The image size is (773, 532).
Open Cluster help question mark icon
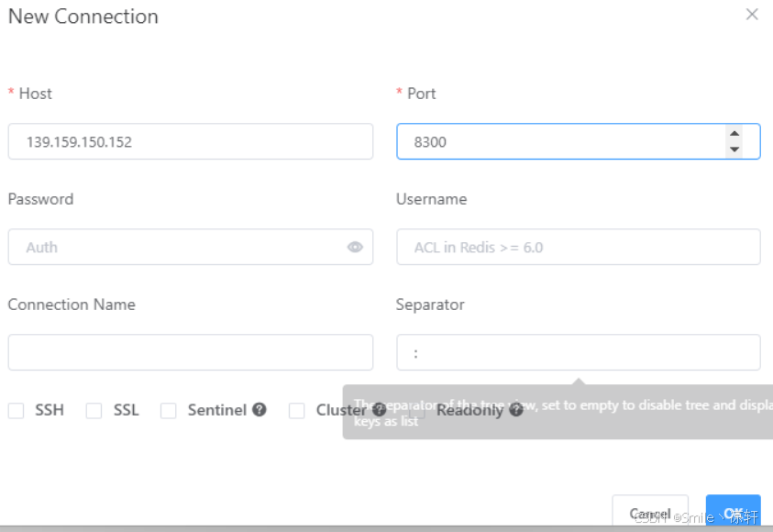tap(379, 409)
